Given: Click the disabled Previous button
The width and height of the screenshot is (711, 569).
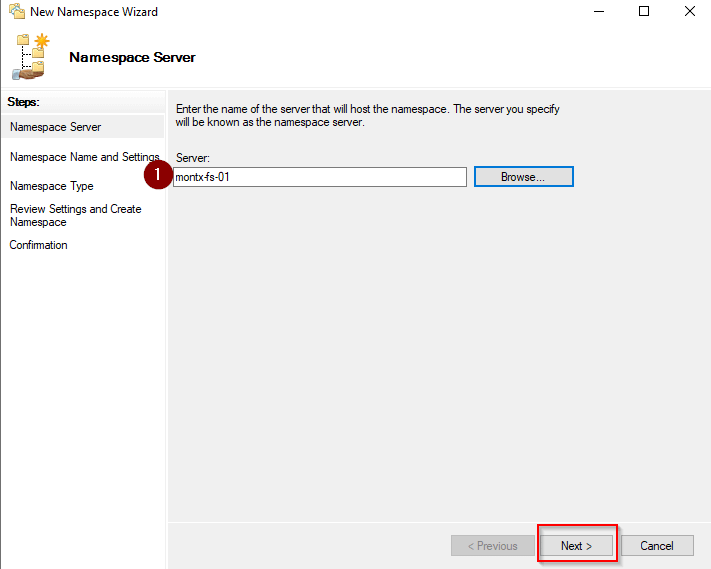Looking at the screenshot, I should pos(492,546).
